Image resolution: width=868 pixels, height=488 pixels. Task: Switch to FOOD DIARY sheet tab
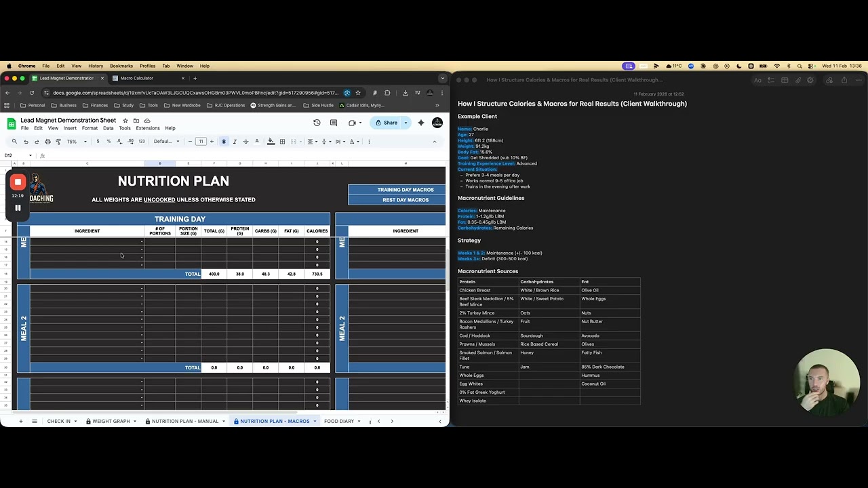tap(342, 422)
